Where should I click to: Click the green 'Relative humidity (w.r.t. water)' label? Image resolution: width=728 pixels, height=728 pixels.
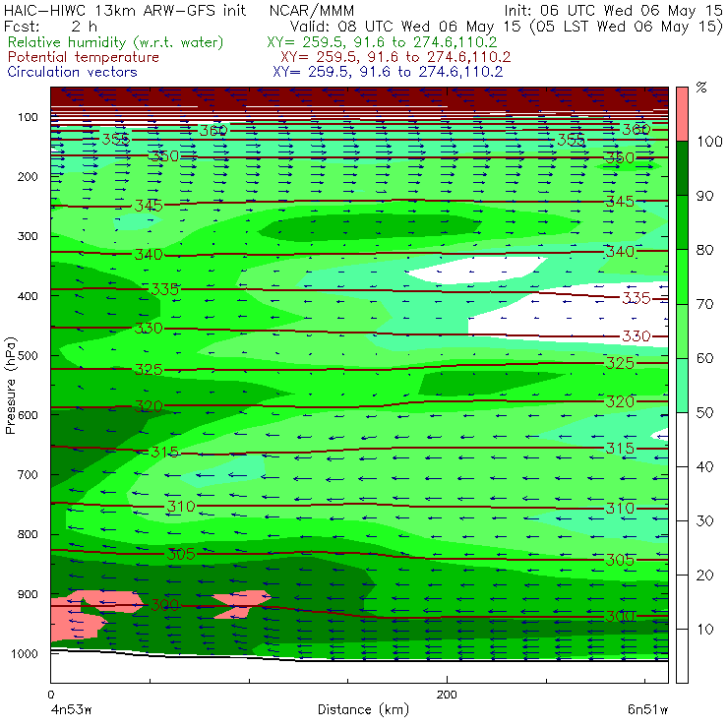(116, 42)
